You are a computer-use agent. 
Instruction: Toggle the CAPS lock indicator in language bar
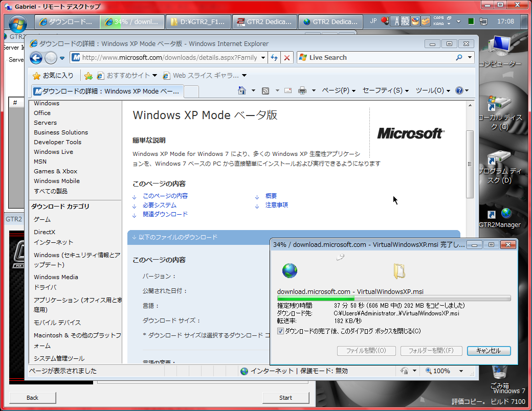439,18
